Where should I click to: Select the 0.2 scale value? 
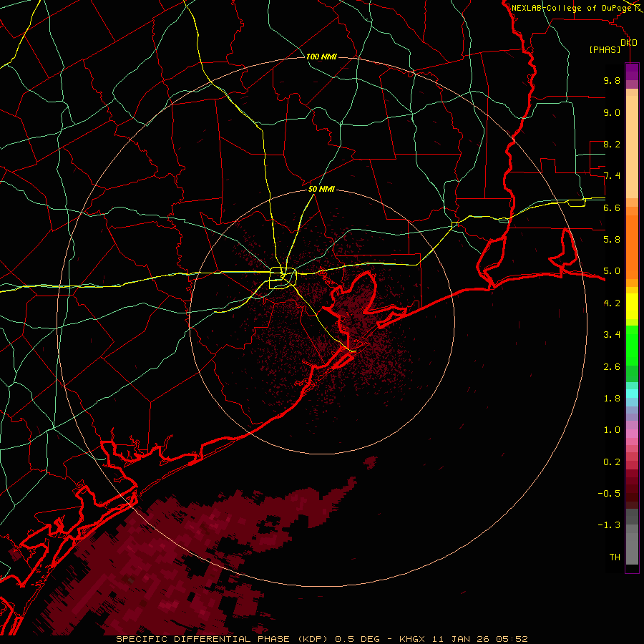point(612,462)
